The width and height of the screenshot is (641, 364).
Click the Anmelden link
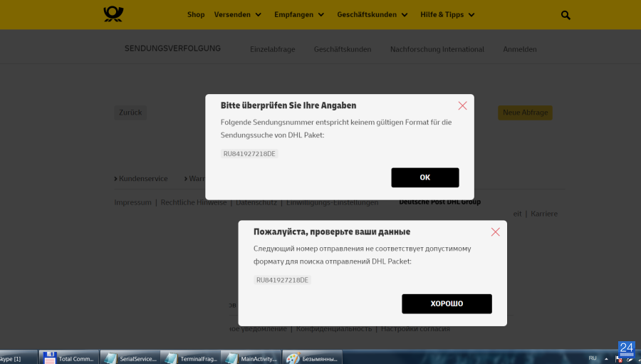click(520, 49)
